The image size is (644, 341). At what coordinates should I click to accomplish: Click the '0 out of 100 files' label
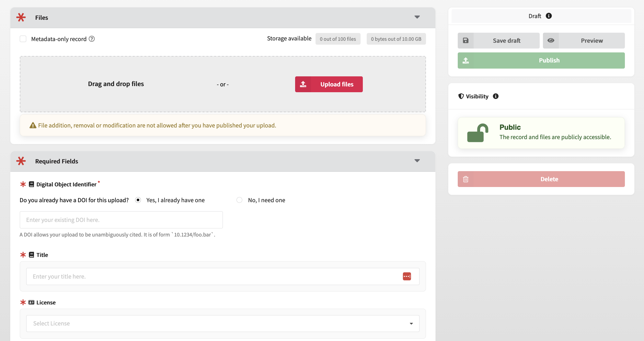click(x=338, y=39)
